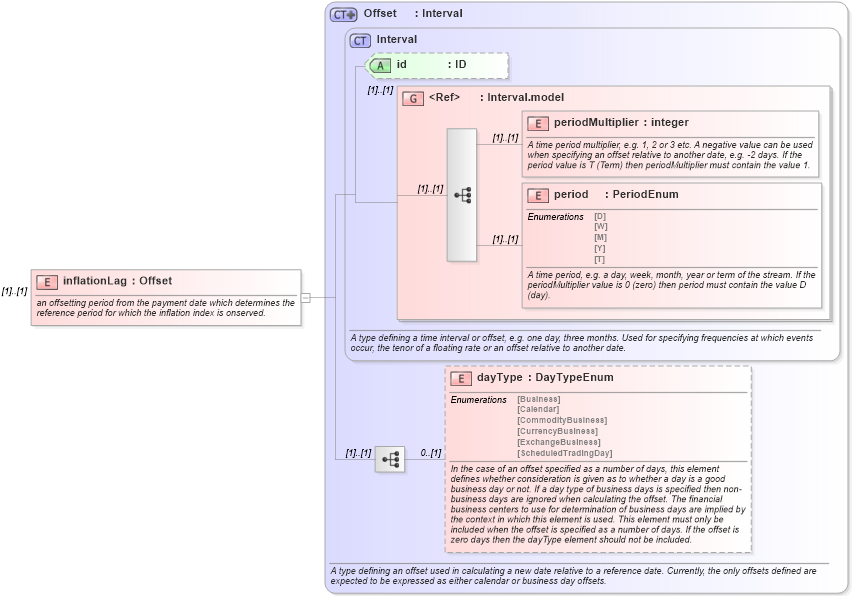Click the [CurrencyBusiness] enumeration value

[x=557, y=431]
